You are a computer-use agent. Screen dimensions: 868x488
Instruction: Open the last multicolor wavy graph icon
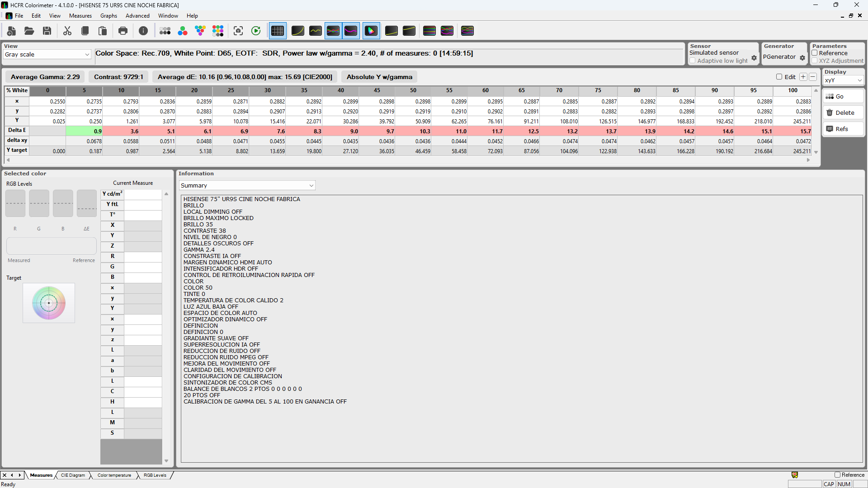[x=467, y=31]
